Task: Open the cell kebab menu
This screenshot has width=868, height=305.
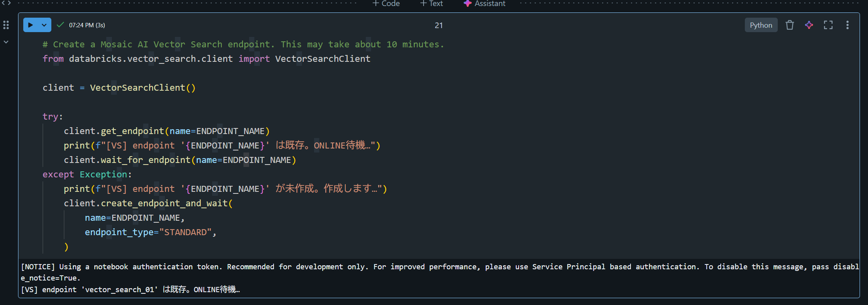Action: 847,25
